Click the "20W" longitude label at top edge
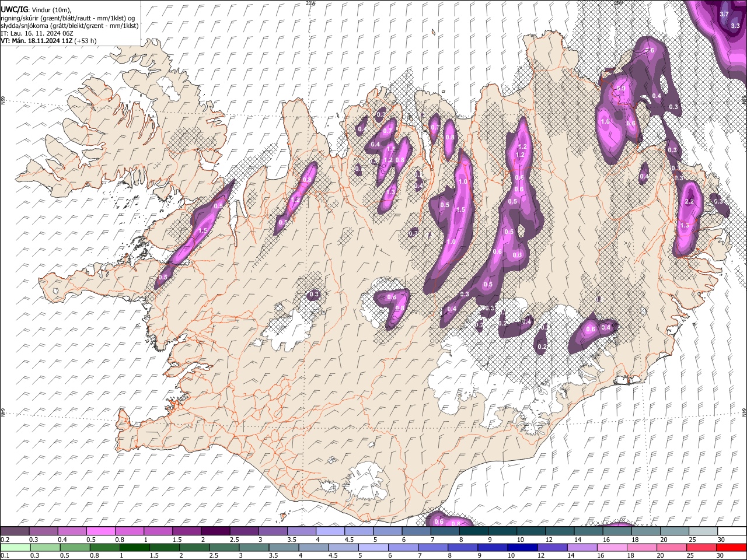747x560 pixels. click(x=310, y=3)
